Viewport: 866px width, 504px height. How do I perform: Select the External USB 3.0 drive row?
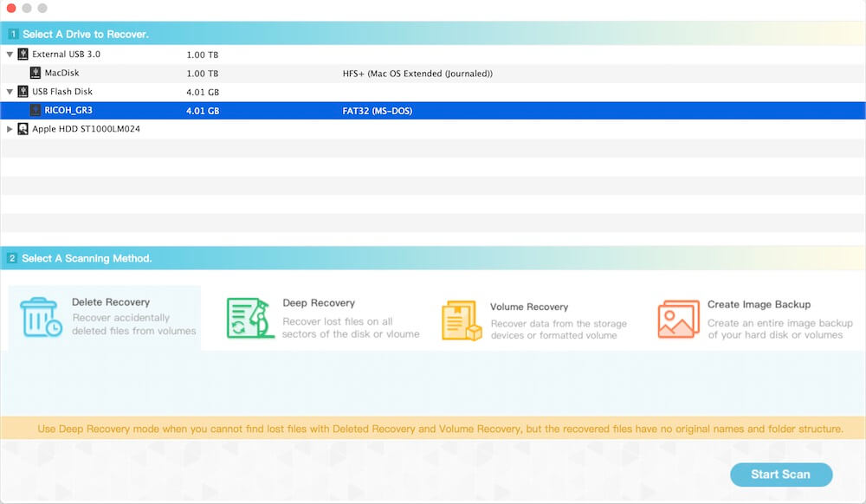pos(433,55)
